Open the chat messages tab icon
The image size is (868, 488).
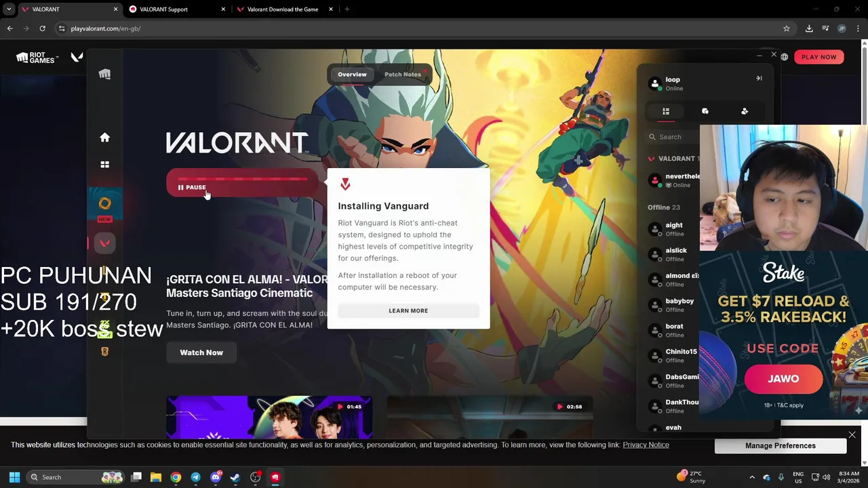coord(705,111)
